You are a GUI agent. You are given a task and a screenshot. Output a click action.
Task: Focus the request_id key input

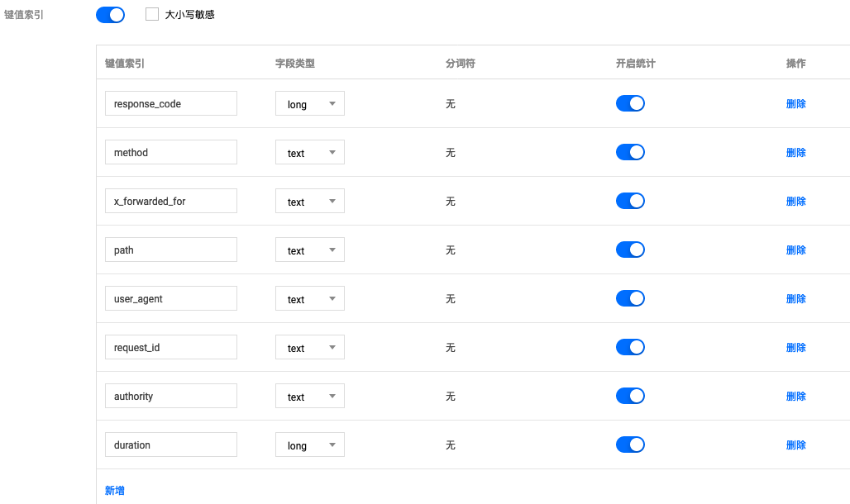coord(171,347)
